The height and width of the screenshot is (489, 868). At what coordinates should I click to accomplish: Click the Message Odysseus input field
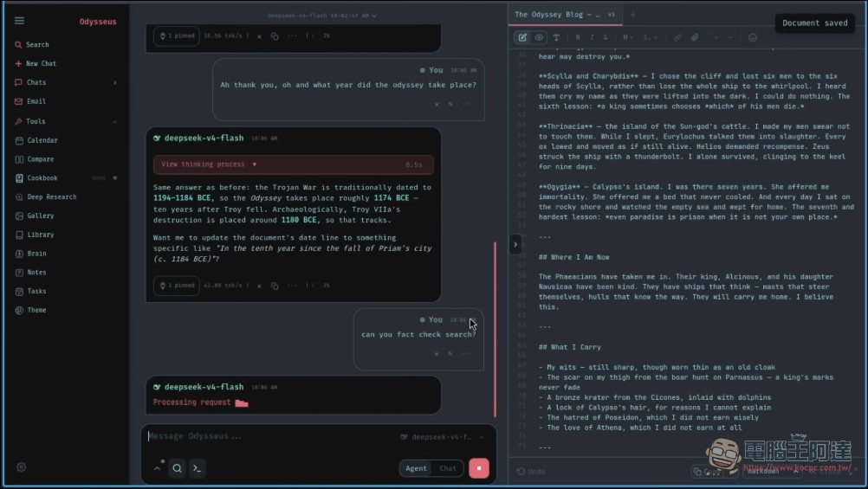click(x=271, y=436)
